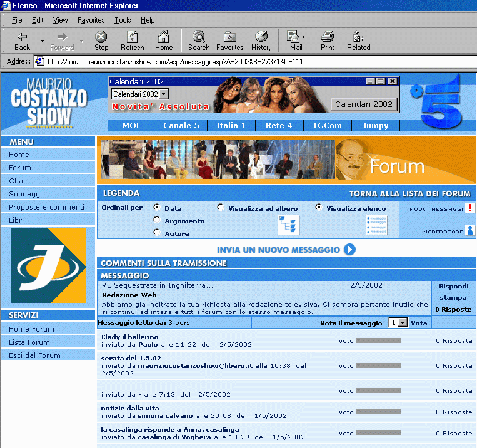The width and height of the screenshot is (477, 448).
Task: Open the Tools menu
Action: (123, 20)
